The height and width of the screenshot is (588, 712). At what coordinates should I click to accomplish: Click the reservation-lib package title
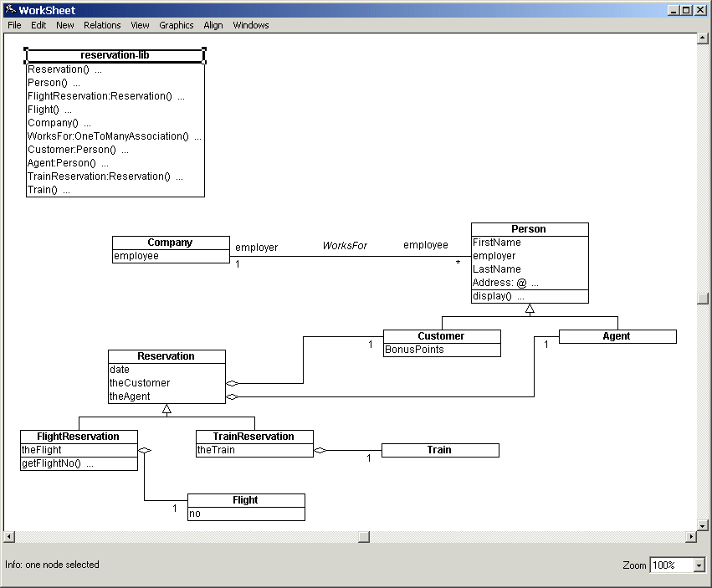pyautogui.click(x=115, y=56)
